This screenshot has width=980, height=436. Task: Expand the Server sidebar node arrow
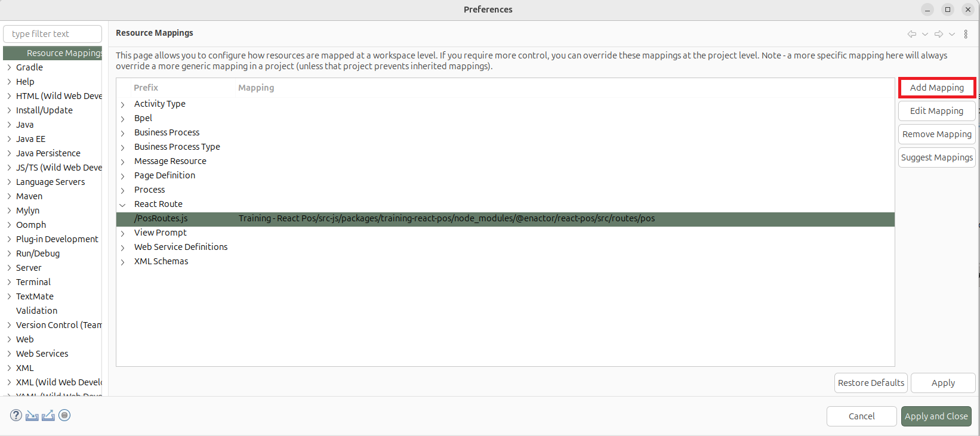9,268
